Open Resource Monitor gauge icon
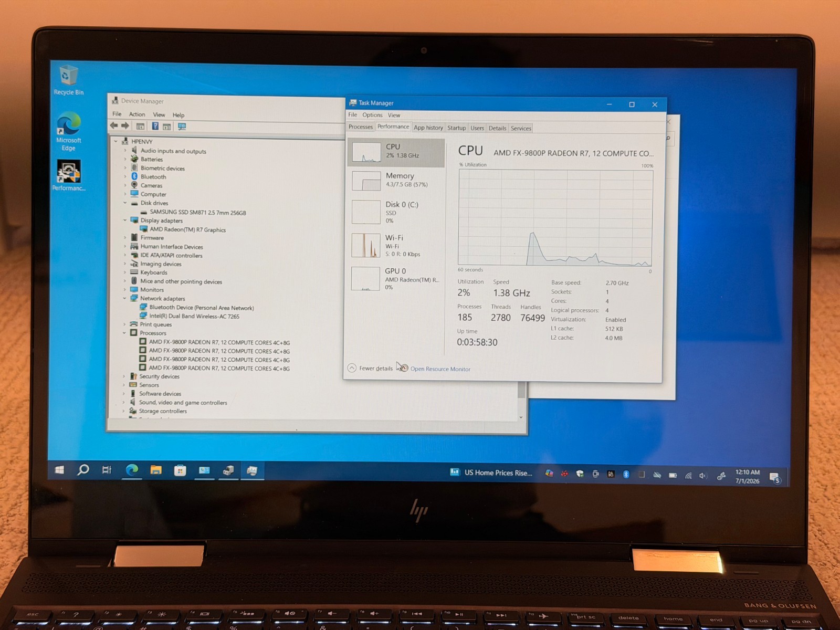840x630 pixels. point(403,368)
